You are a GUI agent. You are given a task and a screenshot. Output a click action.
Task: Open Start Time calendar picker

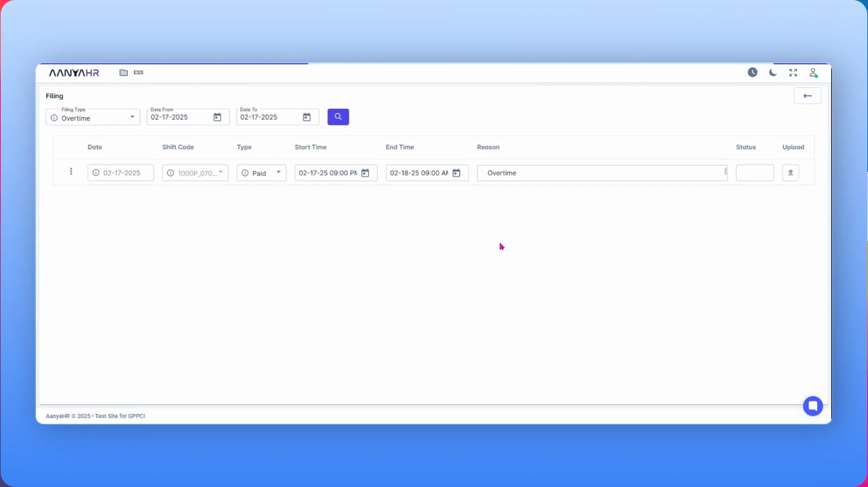click(365, 173)
